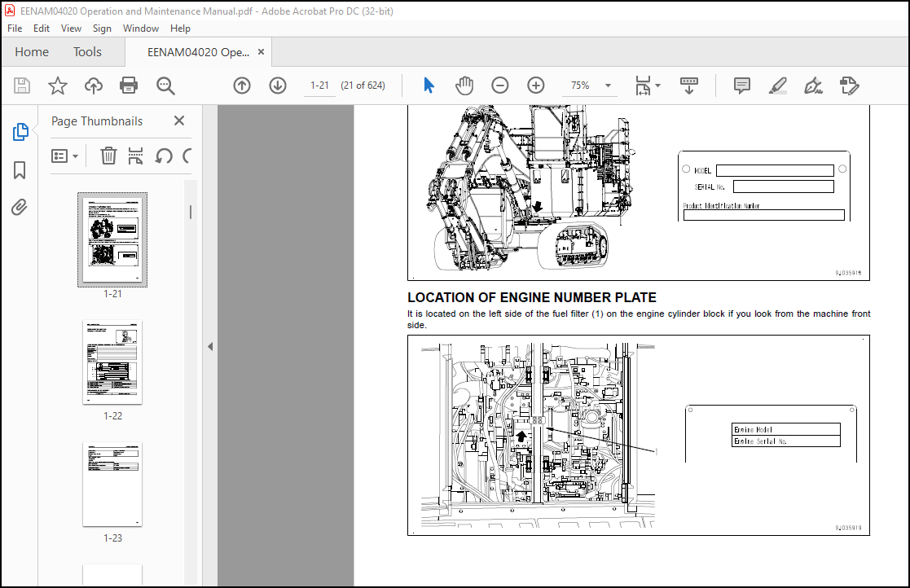
Task: Switch to the Tools tab
Action: [87, 52]
